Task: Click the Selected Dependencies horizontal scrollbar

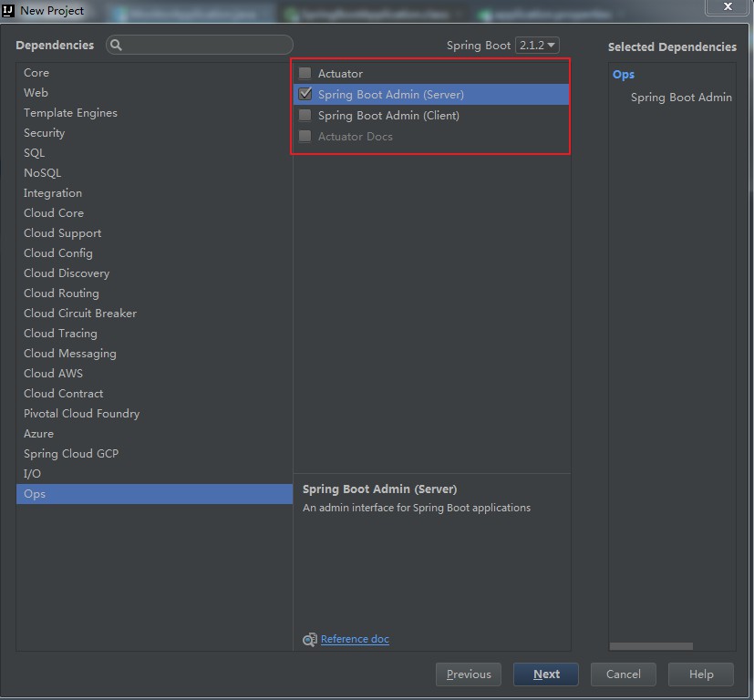Action: [651, 646]
